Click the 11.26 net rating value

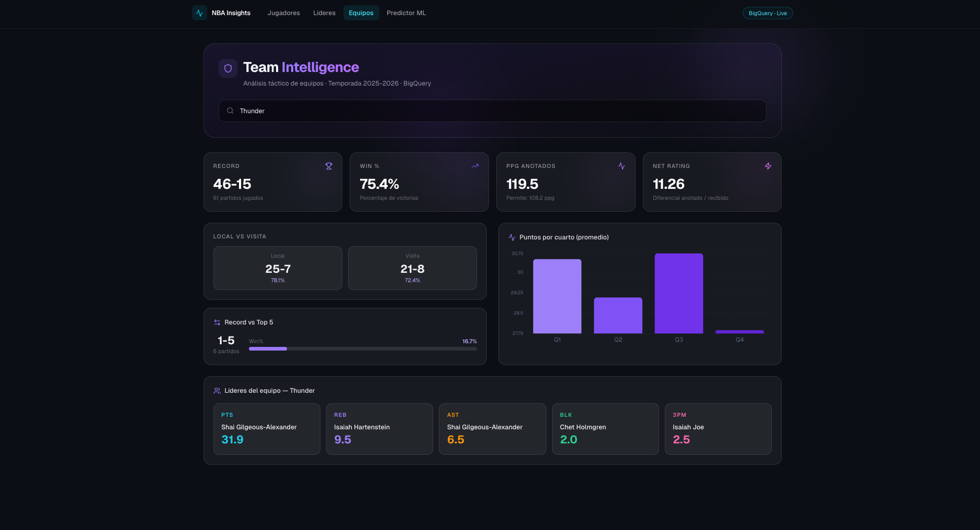point(668,184)
